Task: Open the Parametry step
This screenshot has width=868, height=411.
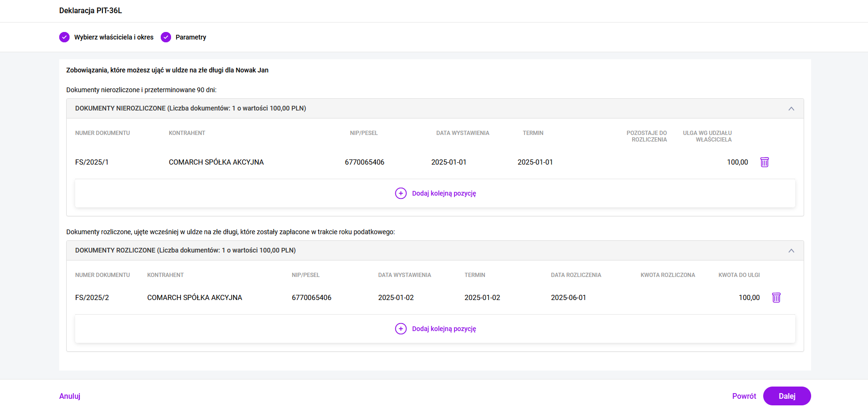Action: point(191,37)
